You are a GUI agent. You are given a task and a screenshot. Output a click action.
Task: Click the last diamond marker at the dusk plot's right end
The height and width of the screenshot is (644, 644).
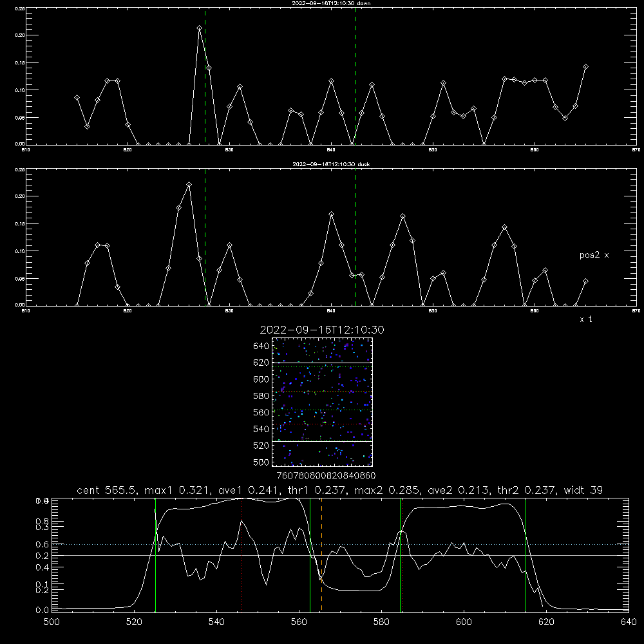click(x=585, y=281)
